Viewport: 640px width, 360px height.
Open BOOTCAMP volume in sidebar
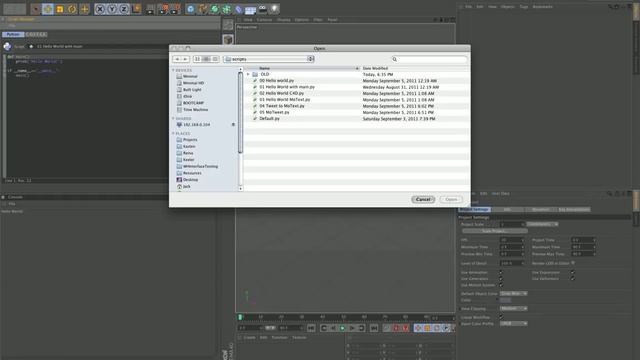[193, 103]
